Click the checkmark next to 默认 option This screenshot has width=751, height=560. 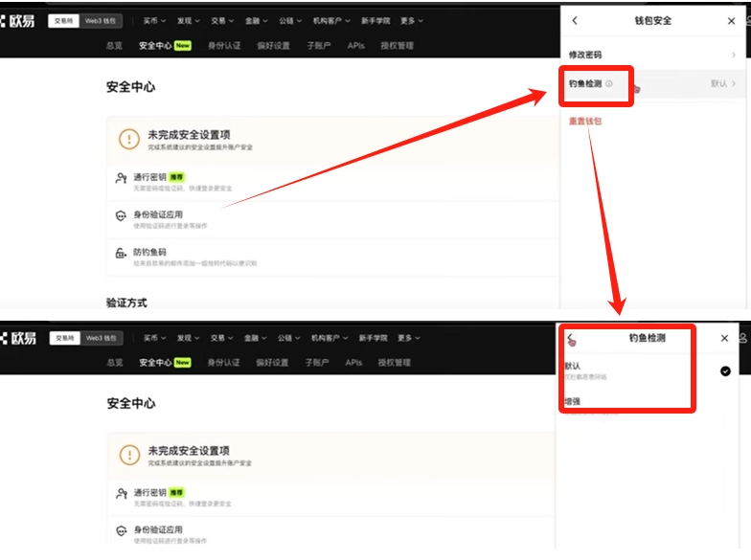(x=725, y=371)
